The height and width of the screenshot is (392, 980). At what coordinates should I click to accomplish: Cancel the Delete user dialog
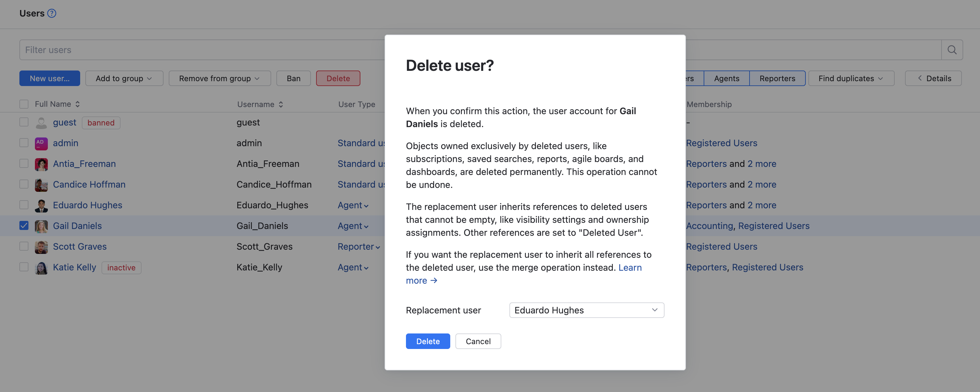(478, 341)
